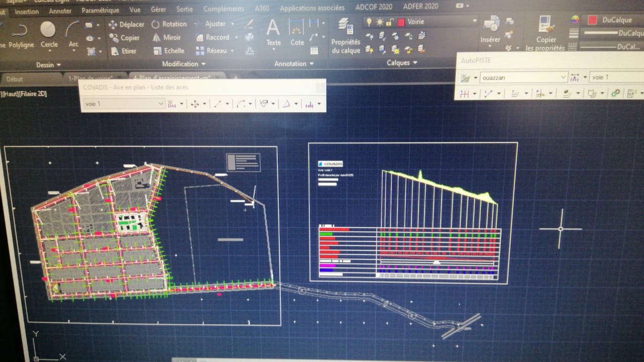The image size is (644, 362).
Task: Open the Gérer ribbon tab
Action: tap(158, 10)
